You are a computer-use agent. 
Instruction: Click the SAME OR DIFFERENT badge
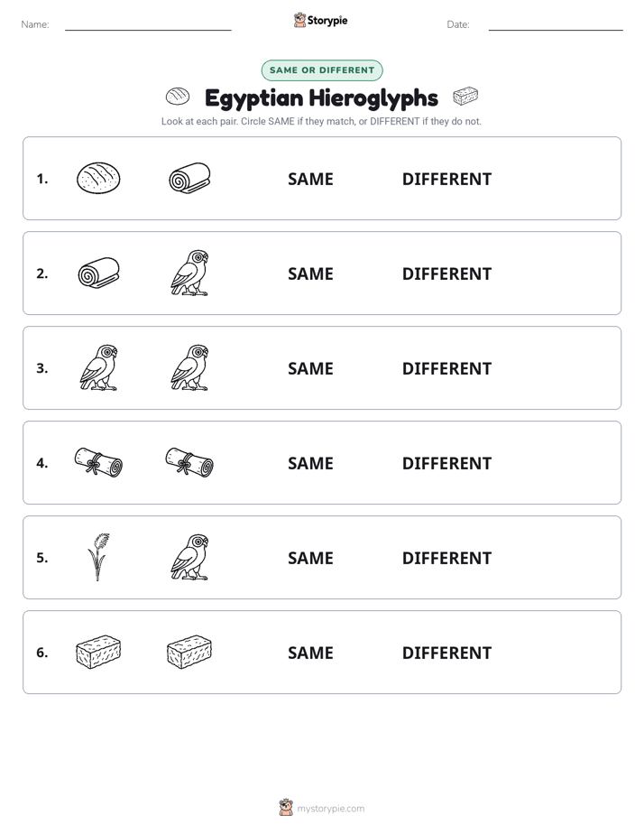[x=322, y=70]
